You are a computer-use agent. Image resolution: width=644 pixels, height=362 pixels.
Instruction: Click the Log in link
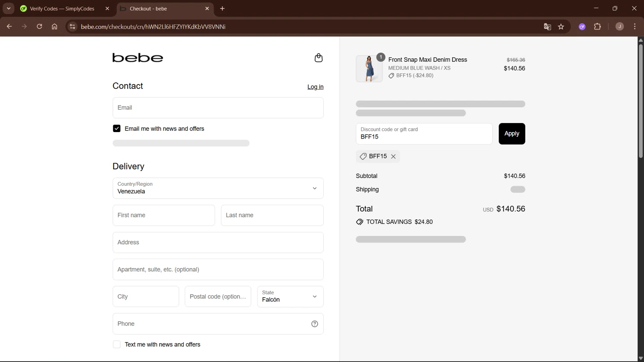[316, 87]
